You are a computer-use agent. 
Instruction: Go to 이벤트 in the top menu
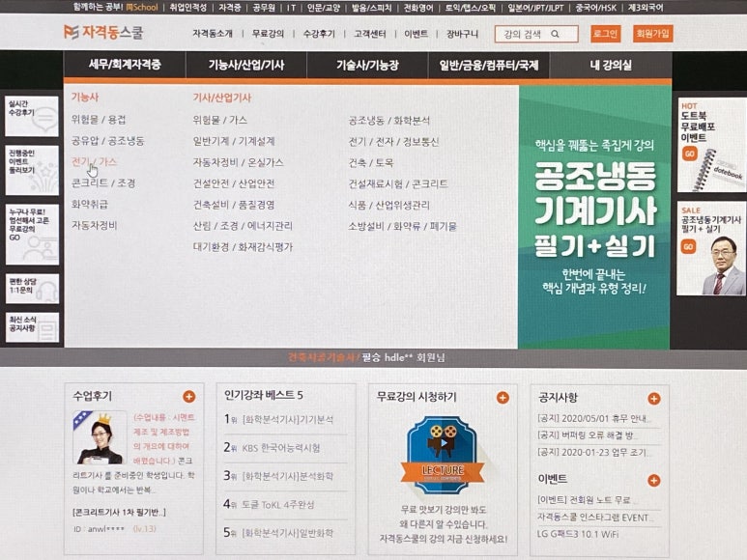pyautogui.click(x=416, y=34)
